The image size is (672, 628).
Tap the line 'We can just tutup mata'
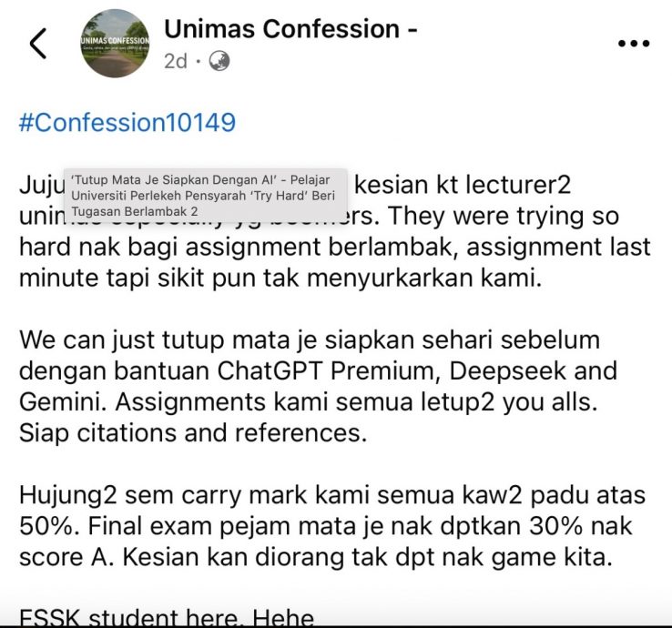310,340
